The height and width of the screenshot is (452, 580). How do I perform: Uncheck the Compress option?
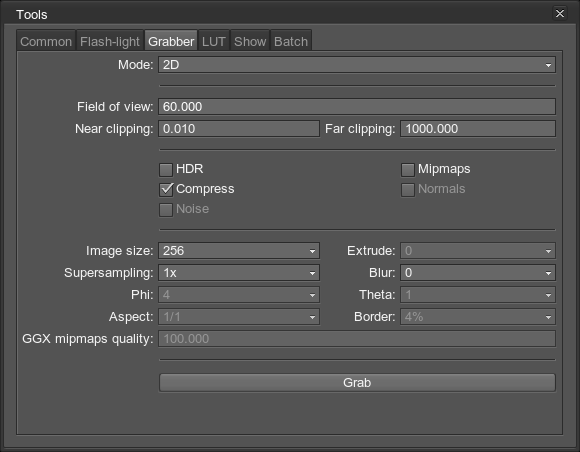166,190
